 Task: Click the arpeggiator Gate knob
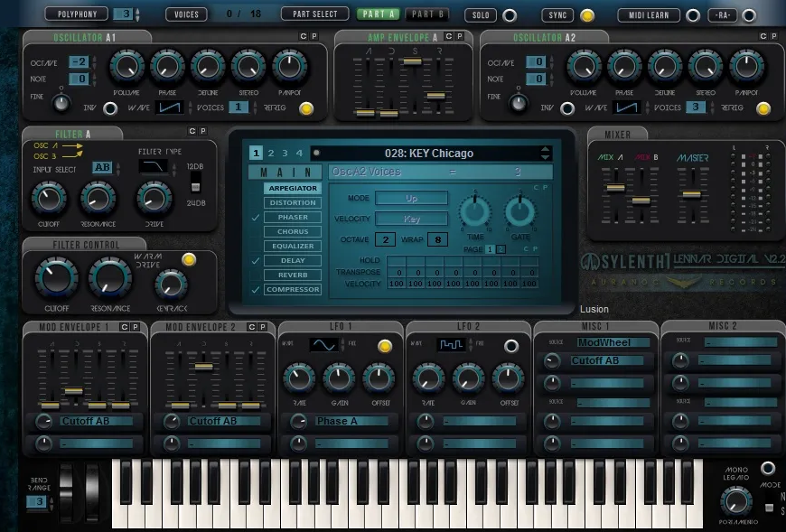click(x=519, y=211)
